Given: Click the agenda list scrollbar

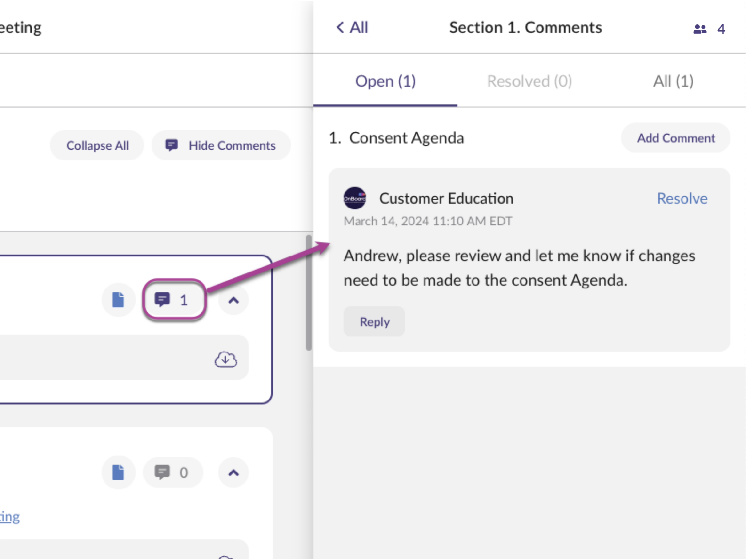Looking at the screenshot, I should [309, 293].
